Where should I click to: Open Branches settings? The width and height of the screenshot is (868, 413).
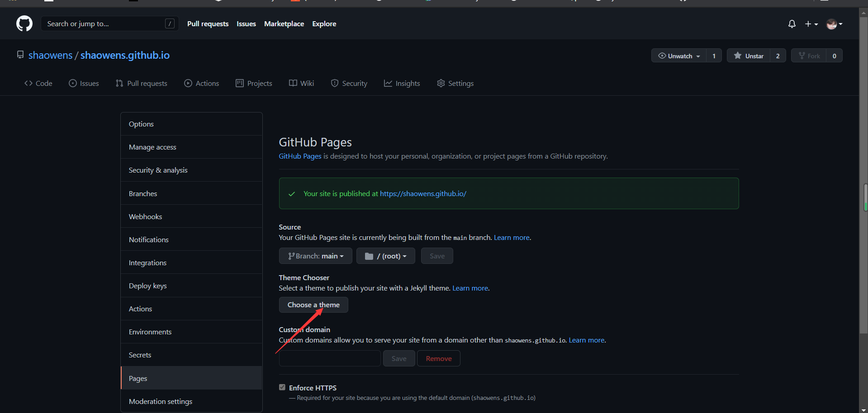pyautogui.click(x=191, y=193)
